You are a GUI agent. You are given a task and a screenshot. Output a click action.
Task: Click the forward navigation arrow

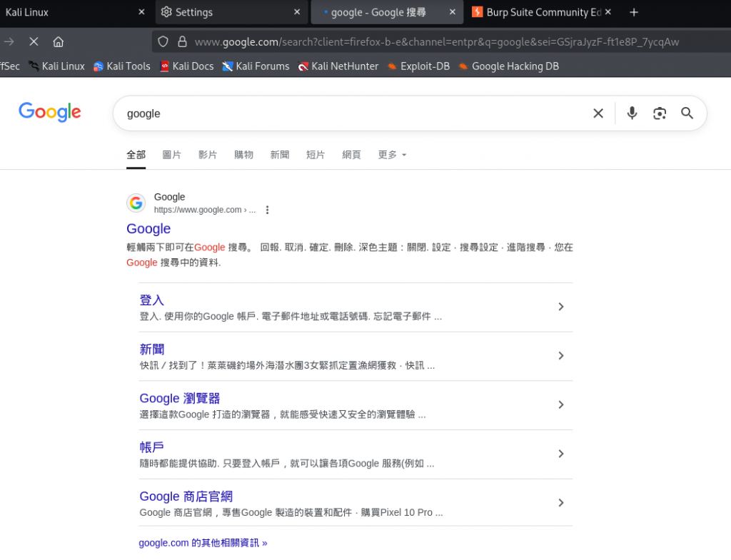9,42
